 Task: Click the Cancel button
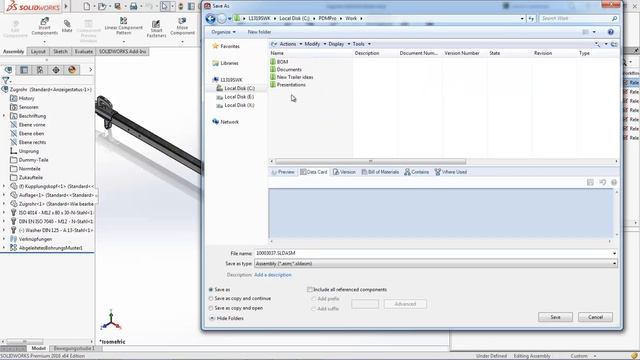pyautogui.click(x=595, y=317)
